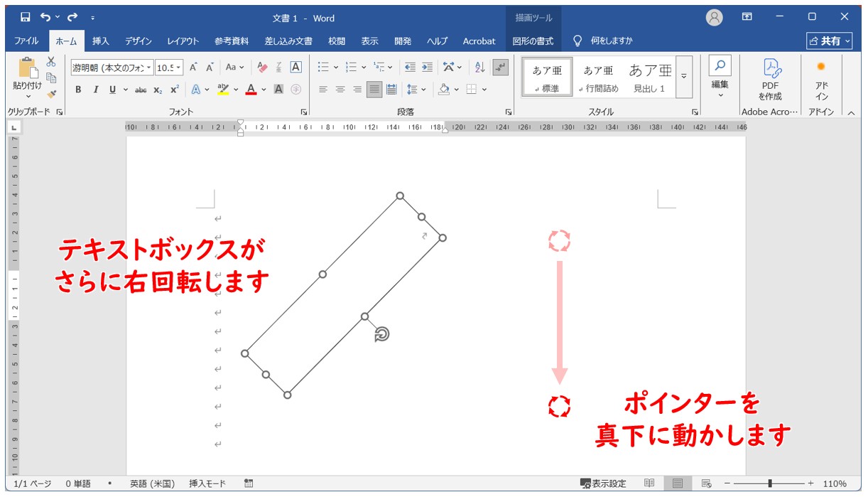
Task: Open the numbered list dropdown arrow
Action: 364,68
